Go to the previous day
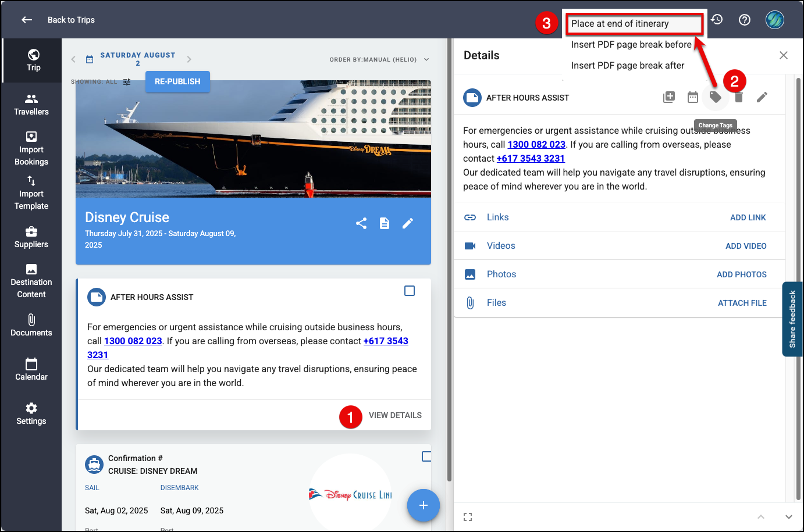 [73, 59]
